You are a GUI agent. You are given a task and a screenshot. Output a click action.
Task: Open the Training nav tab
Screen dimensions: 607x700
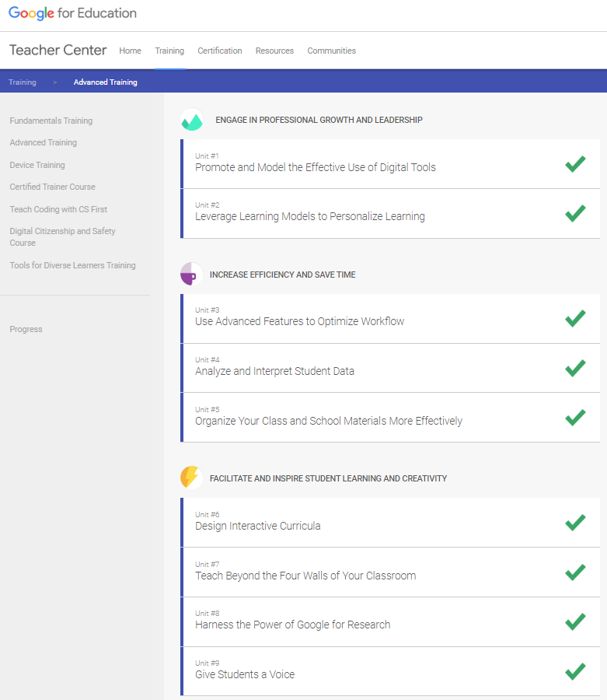tap(169, 51)
